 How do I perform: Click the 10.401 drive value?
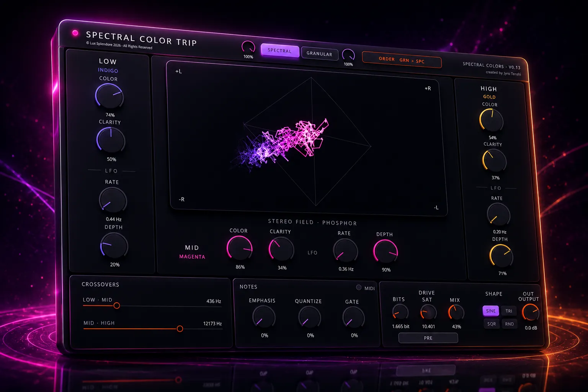pos(428,327)
